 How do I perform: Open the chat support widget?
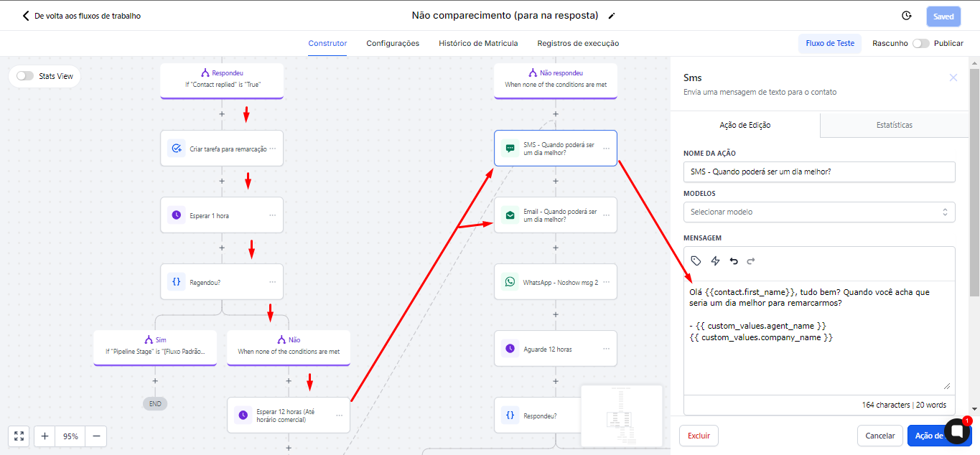coord(956,431)
